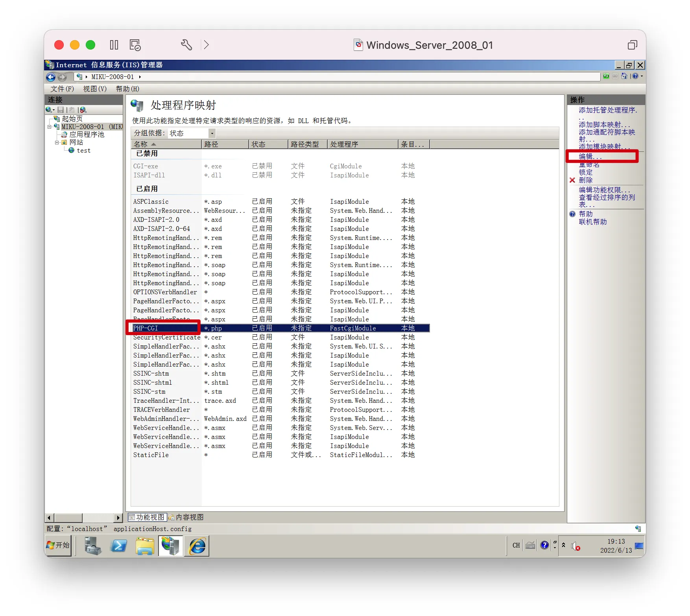Click the IIS Manager taskbar button

click(x=171, y=546)
